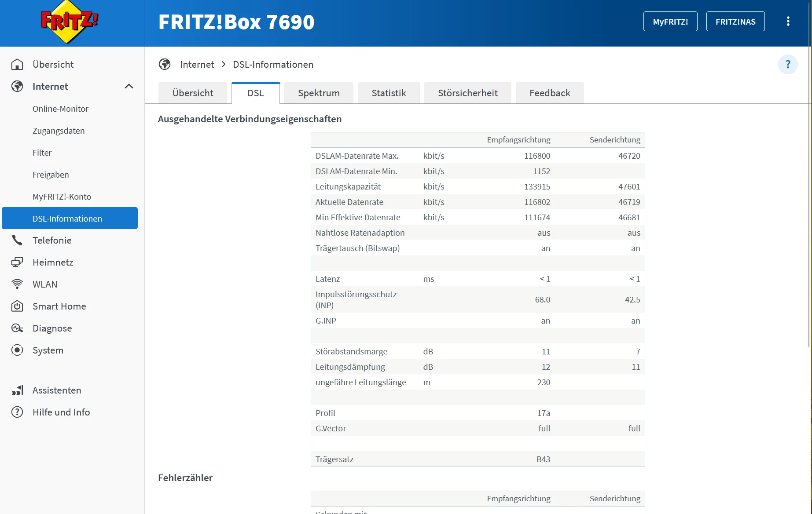Viewport: 812px width, 514px height.
Task: Open the three-dot options menu
Action: tap(788, 22)
